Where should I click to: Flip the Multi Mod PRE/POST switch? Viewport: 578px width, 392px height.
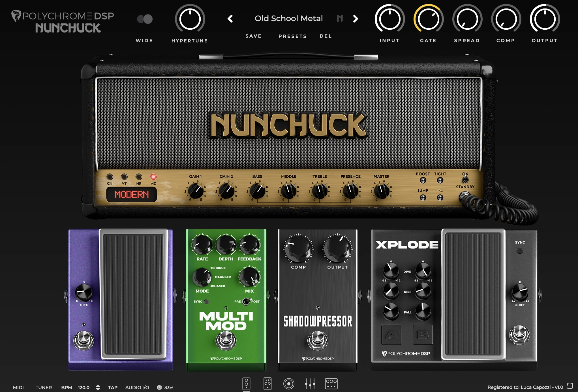point(247,301)
